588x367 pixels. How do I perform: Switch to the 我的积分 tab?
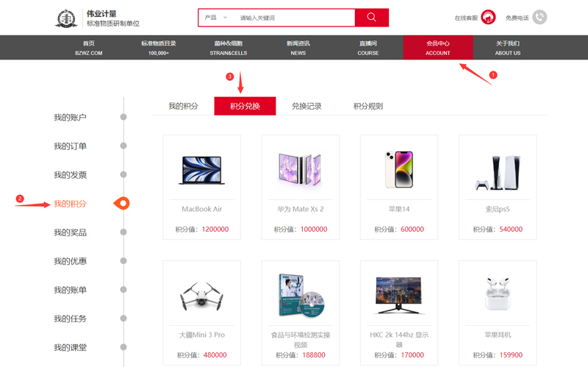(183, 106)
